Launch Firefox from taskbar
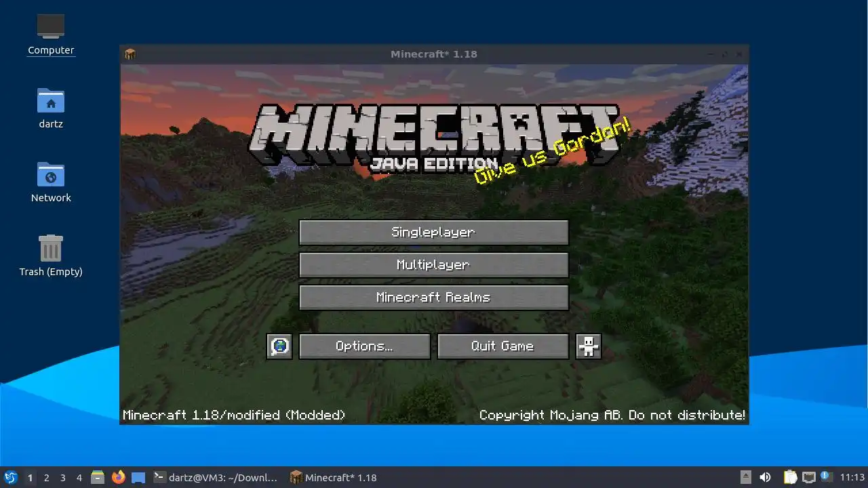 [118, 478]
